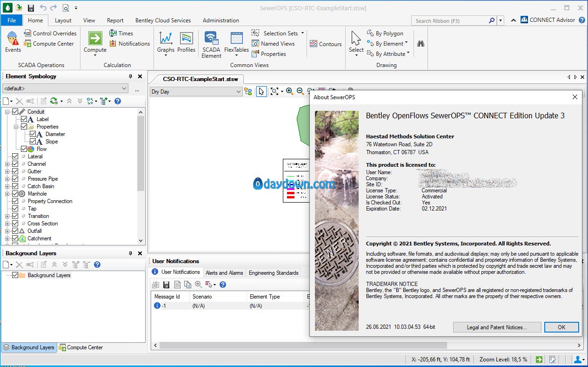Image resolution: width=588 pixels, height=367 pixels.
Task: Switch to Compute Center bottom tab
Action: 81,347
